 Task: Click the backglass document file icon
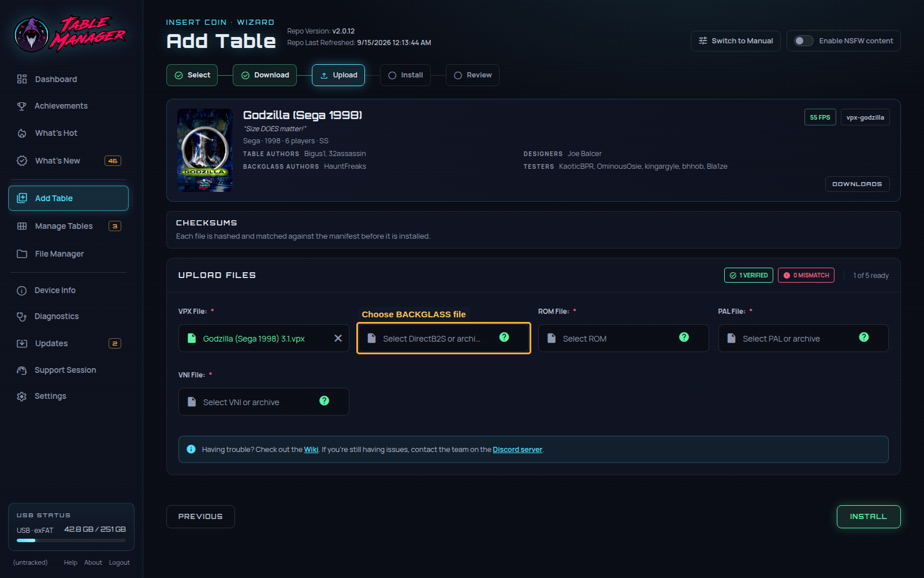[372, 338]
